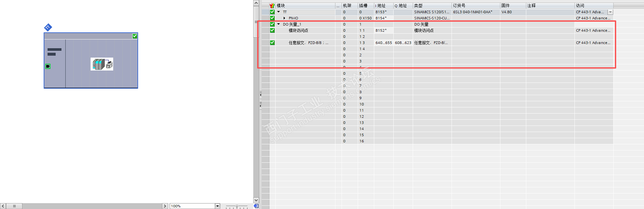Expand the PN-IO tree node
Image resolution: width=644 pixels, height=209 pixels.
pos(284,18)
